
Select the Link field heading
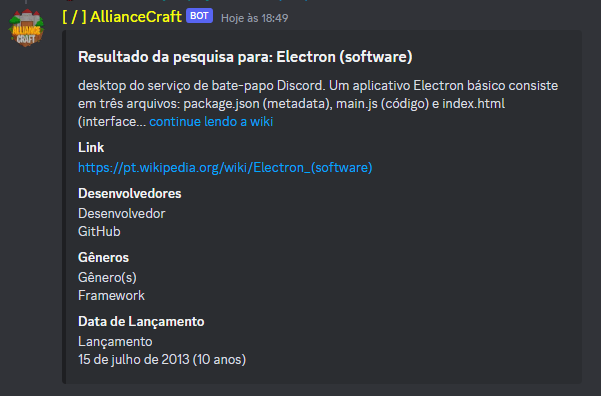coord(91,147)
